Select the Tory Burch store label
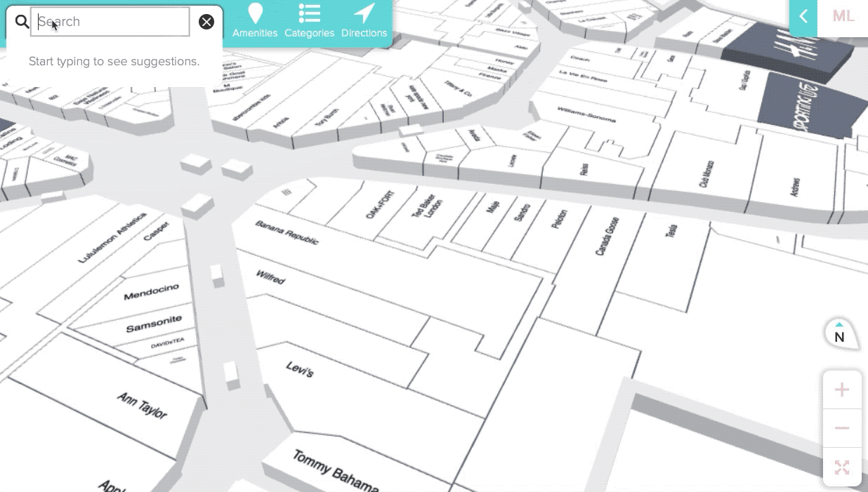 point(327,117)
